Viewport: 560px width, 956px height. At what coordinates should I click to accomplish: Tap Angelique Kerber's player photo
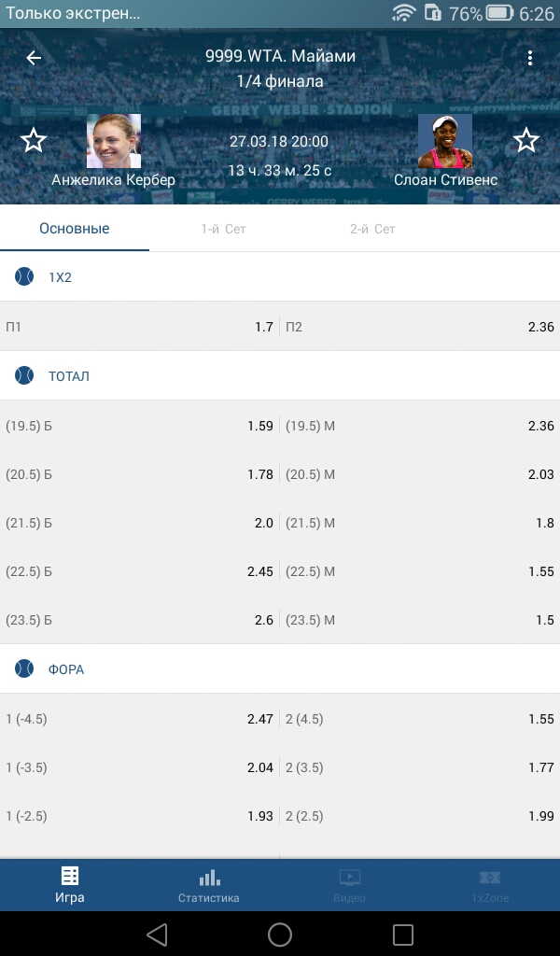click(x=114, y=141)
